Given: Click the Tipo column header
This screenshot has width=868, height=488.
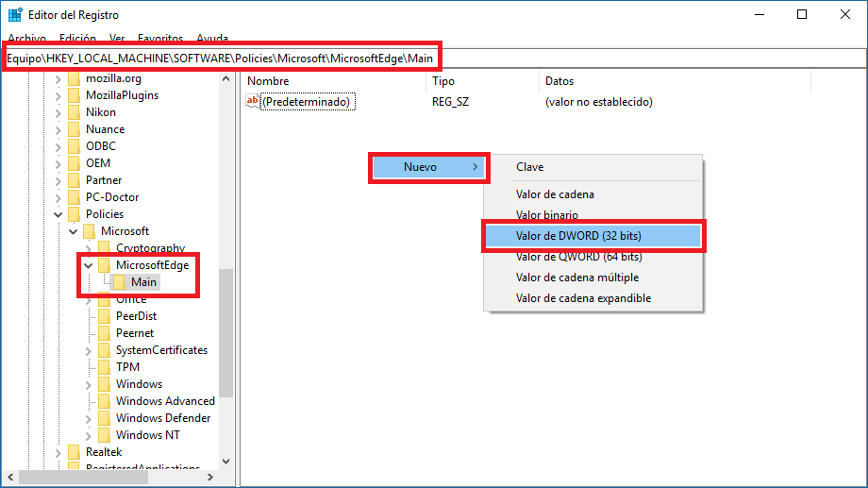Looking at the screenshot, I should click(483, 81).
